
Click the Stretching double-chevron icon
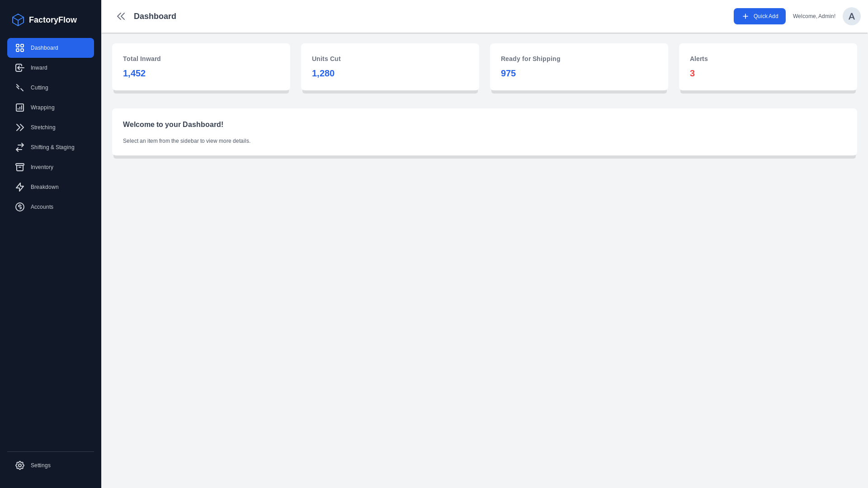20,127
